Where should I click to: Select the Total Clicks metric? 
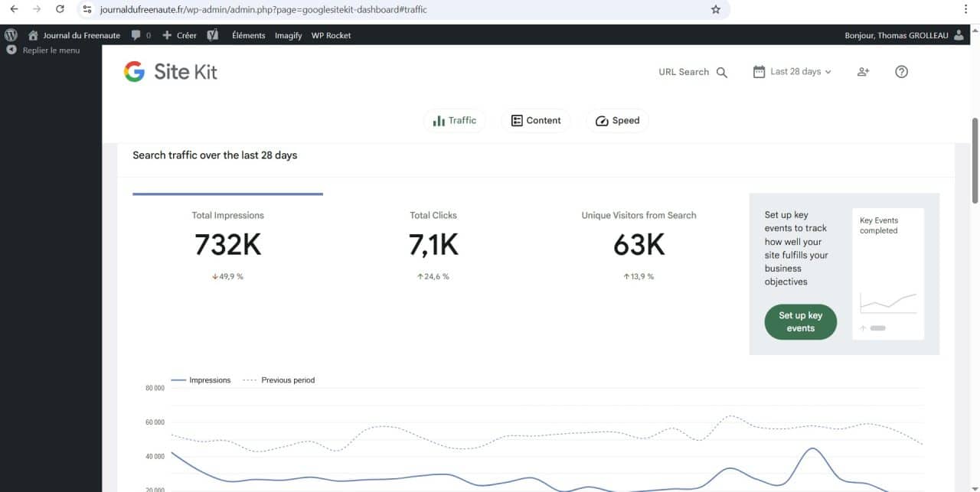coord(433,245)
